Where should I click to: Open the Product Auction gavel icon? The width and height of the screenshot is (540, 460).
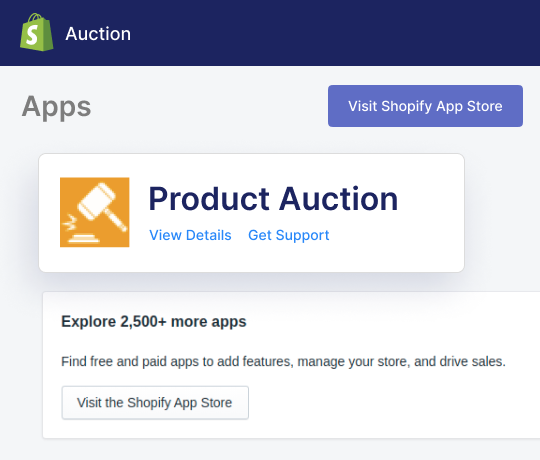(95, 212)
